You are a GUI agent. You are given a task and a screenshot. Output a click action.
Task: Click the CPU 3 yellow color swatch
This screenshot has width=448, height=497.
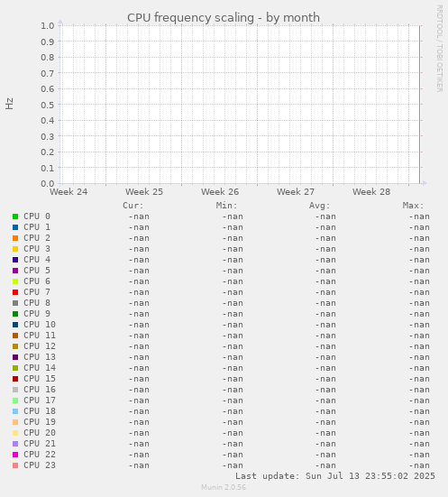pos(15,249)
